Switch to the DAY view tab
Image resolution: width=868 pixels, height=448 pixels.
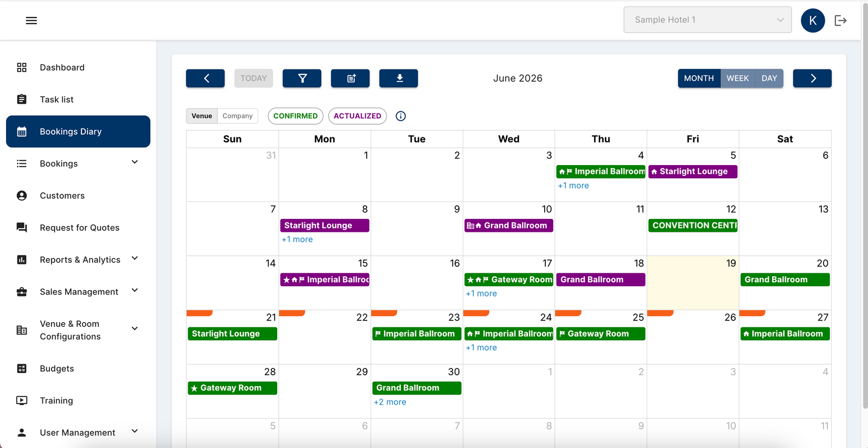coord(769,78)
